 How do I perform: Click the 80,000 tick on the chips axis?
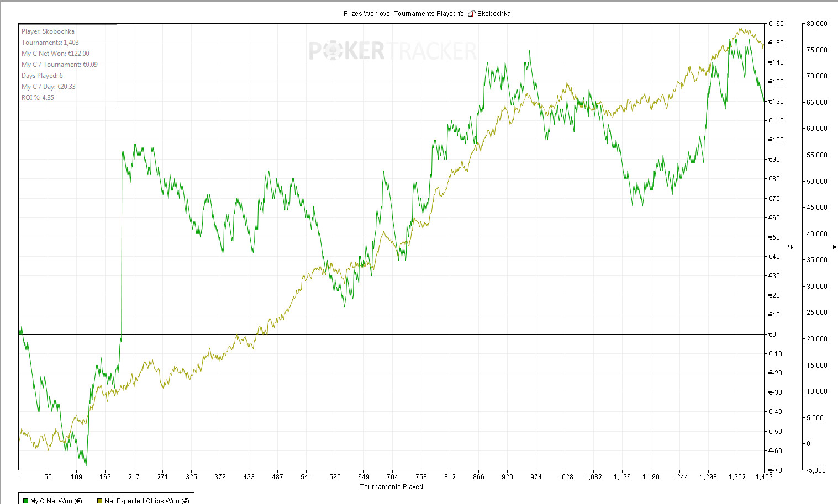point(816,24)
